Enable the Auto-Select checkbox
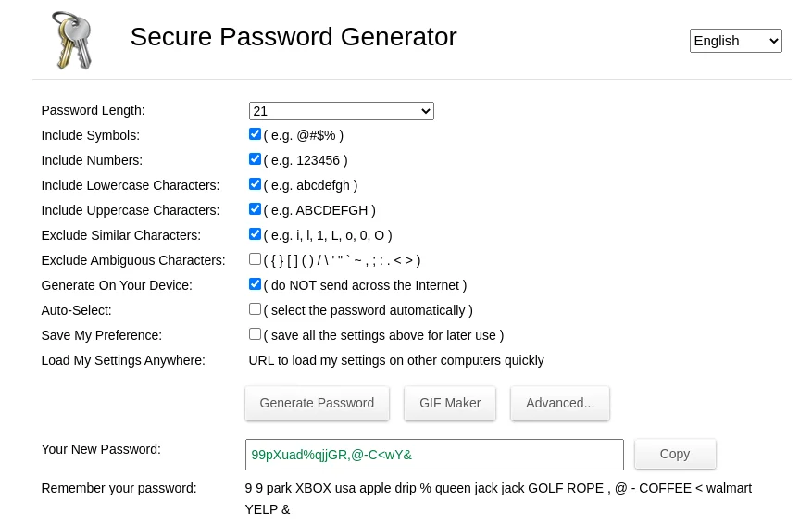 coord(255,309)
